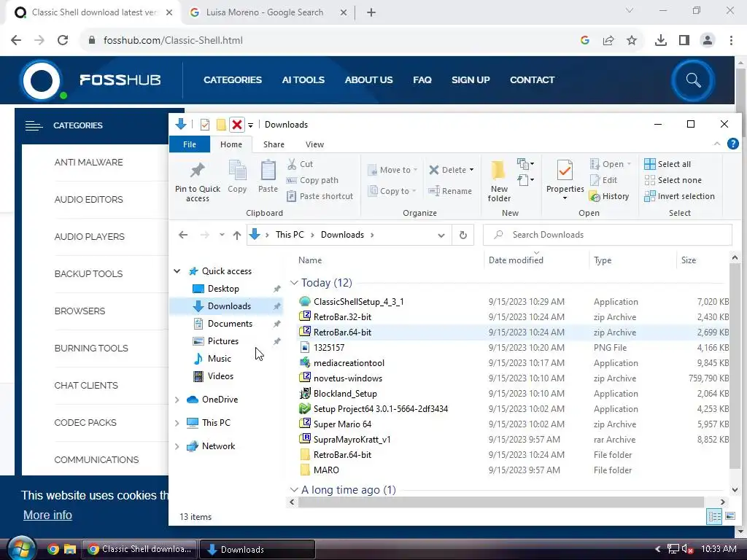Click the Copy button in Clipboard group
The height and width of the screenshot is (560, 747).
pos(237,177)
